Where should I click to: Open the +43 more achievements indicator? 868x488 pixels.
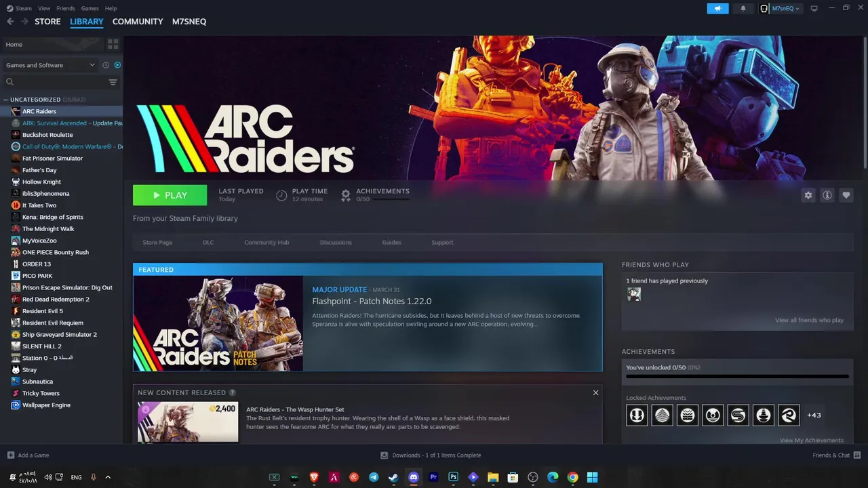click(x=814, y=415)
